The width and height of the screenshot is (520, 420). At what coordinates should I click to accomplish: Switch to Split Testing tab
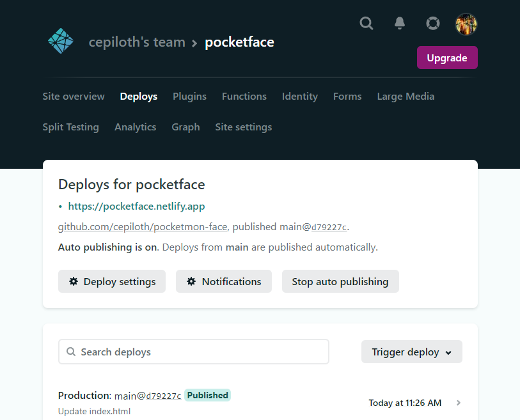click(x=70, y=127)
